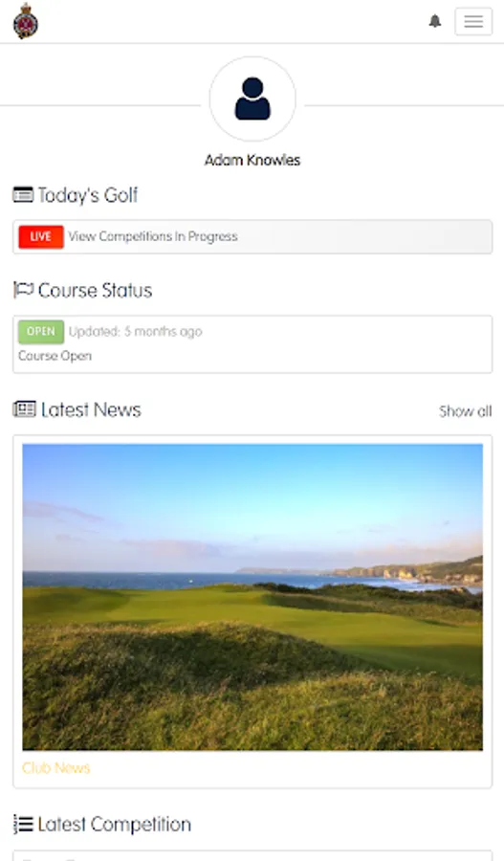Image resolution: width=504 pixels, height=861 pixels.
Task: Tap the Updated 5 months ago text
Action: (x=136, y=332)
